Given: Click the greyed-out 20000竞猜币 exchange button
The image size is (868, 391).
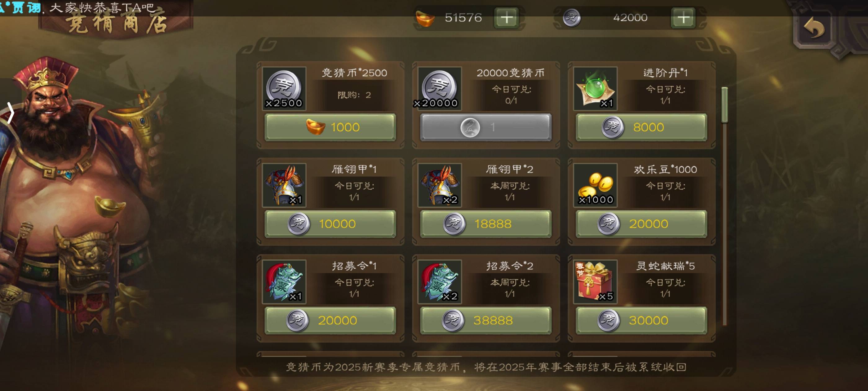Looking at the screenshot, I should point(485,127).
